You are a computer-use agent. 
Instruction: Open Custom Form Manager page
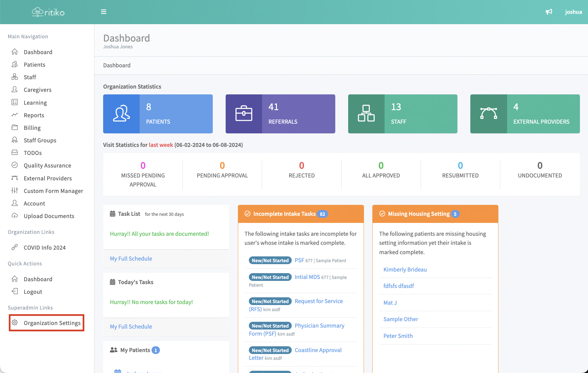click(53, 191)
